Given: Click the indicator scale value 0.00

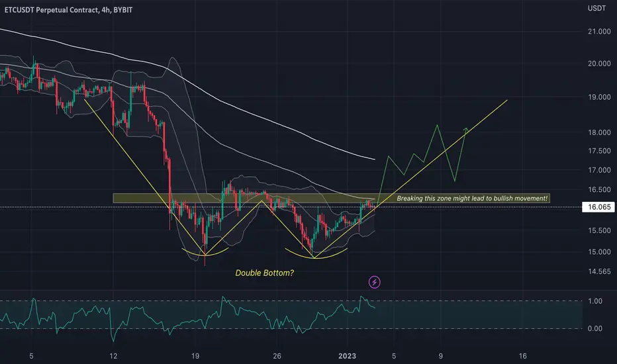Looking at the screenshot, I should [x=595, y=328].
